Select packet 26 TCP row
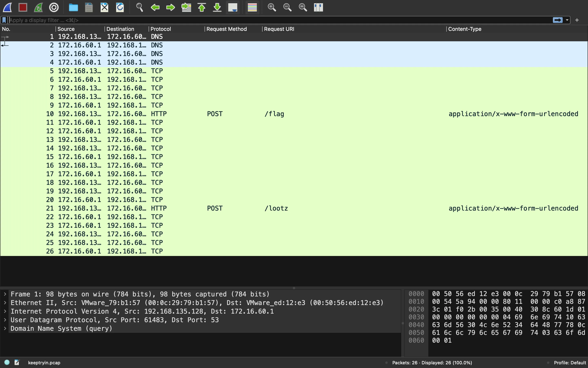This screenshot has width=588, height=368. tap(294, 251)
